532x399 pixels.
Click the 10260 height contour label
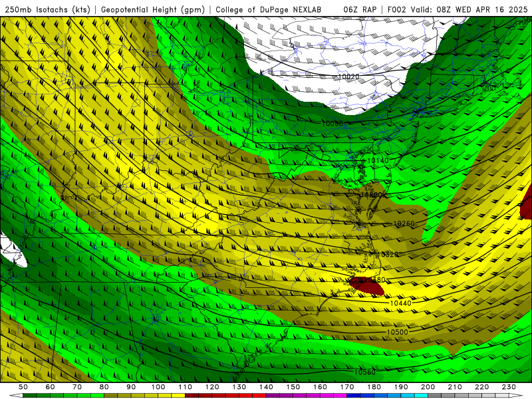(x=404, y=223)
